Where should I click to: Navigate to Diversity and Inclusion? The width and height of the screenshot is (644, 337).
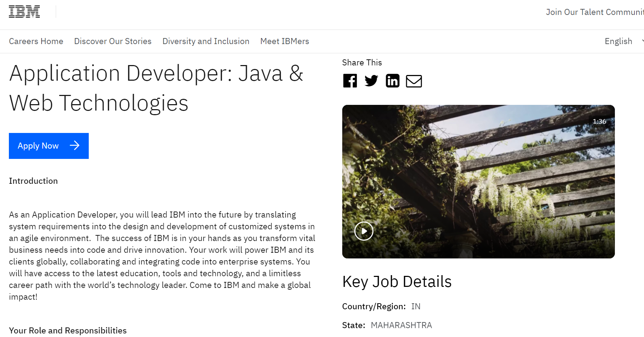(206, 41)
